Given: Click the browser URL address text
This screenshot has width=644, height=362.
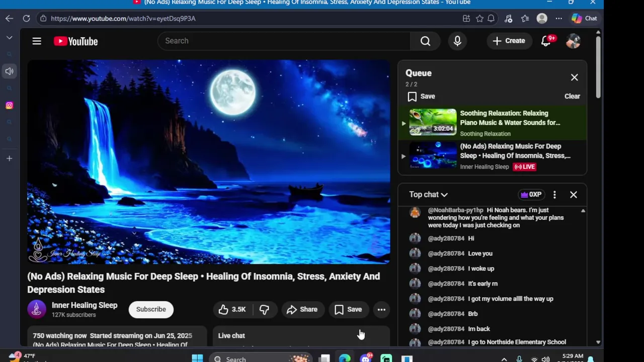Looking at the screenshot, I should [x=123, y=18].
